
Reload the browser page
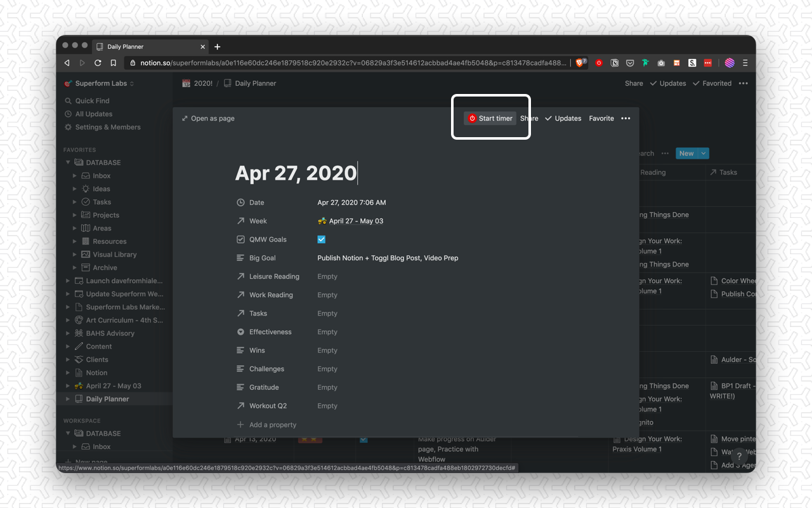coord(98,63)
